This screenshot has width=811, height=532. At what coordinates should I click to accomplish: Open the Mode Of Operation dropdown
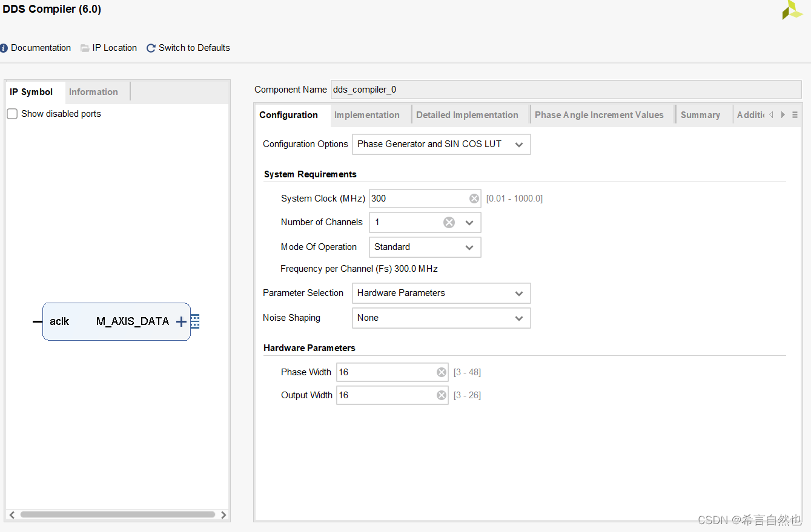click(x=425, y=247)
